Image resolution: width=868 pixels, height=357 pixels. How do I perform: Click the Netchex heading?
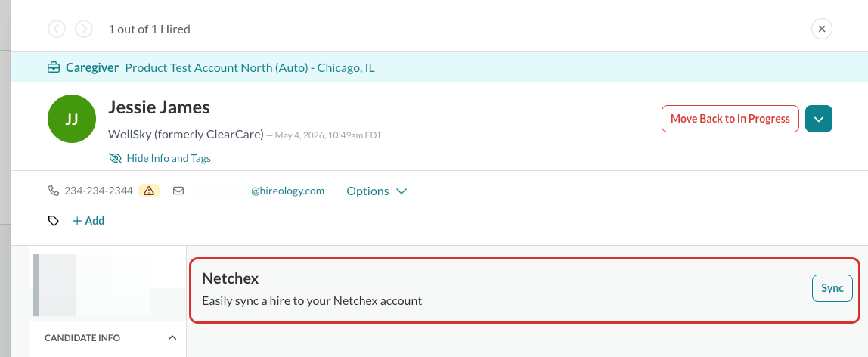[x=231, y=278]
